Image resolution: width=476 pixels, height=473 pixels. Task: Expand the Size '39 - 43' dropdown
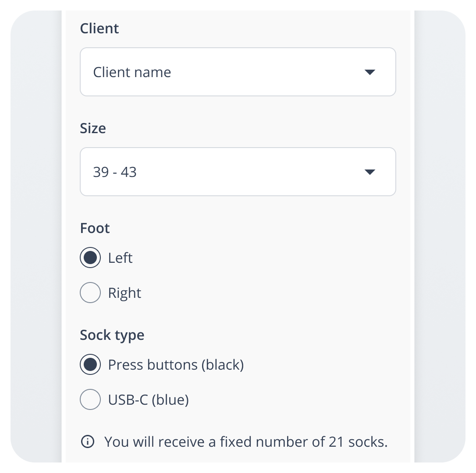(x=219, y=172)
